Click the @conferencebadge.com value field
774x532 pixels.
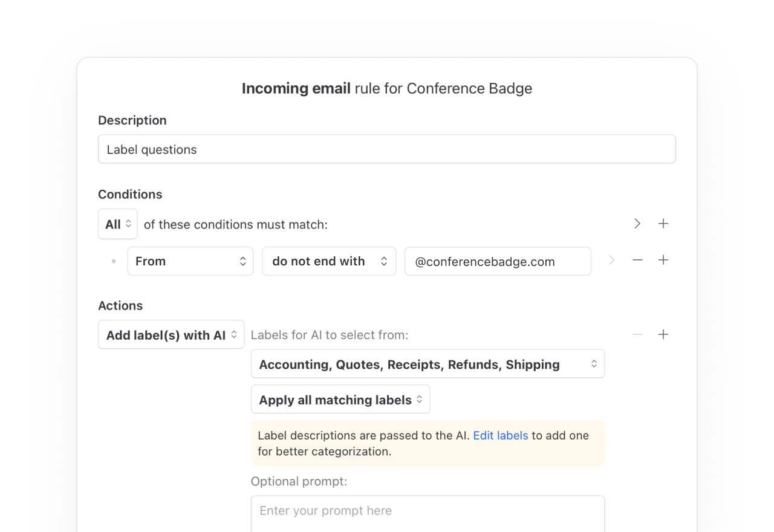[x=497, y=261]
